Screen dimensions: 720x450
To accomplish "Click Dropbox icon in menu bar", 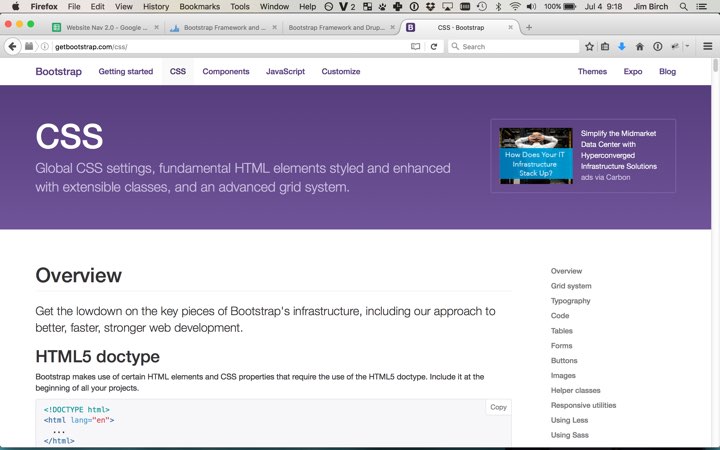I will tap(430, 6).
